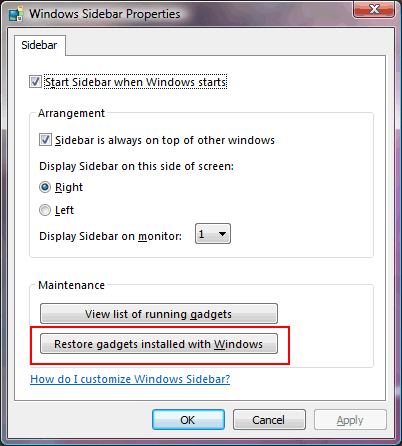This screenshot has height=446, width=402.
Task: Open the 'How do I customize Windows Sidebar?' link
Action: [130, 379]
